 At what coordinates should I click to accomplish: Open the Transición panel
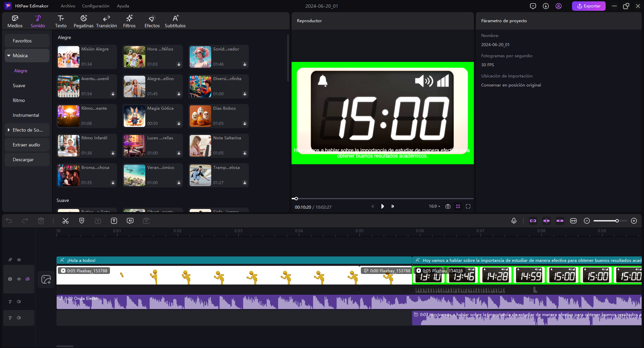pos(107,21)
